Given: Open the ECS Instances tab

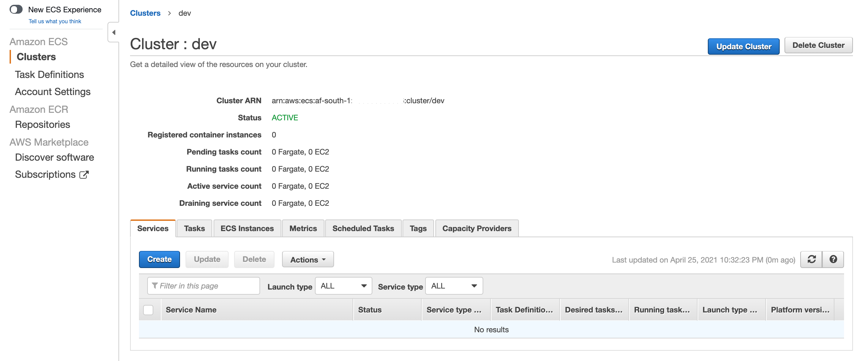Looking at the screenshot, I should pyautogui.click(x=247, y=228).
